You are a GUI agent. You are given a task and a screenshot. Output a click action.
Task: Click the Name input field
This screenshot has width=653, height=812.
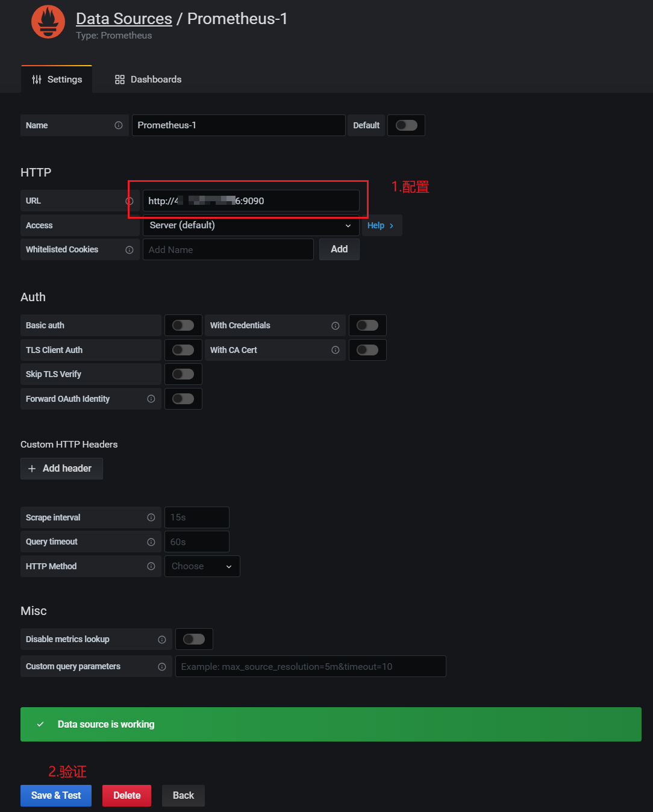click(x=239, y=125)
